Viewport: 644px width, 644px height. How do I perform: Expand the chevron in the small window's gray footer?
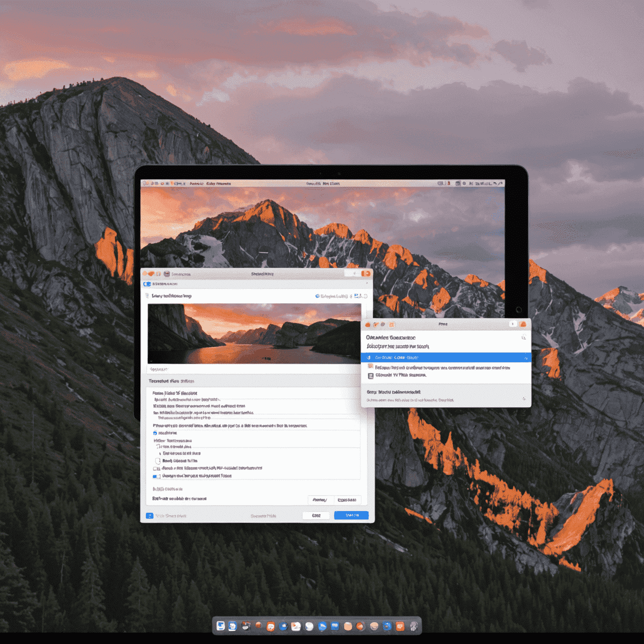pos(524,399)
